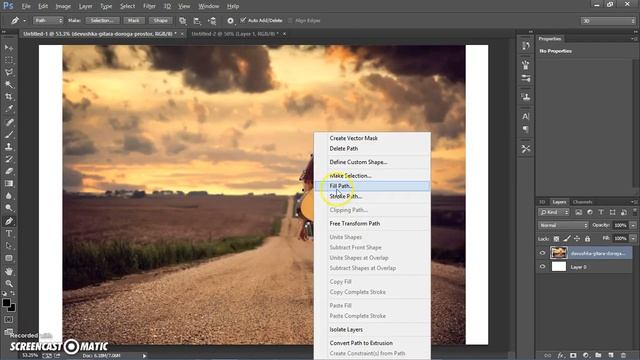
Task: Toggle Quick Mask mode icon
Action: [9, 320]
